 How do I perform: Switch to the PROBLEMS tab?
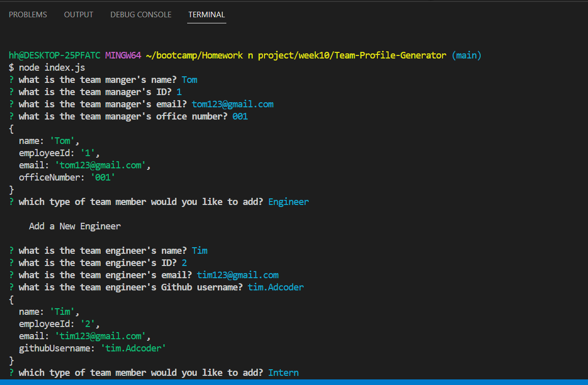[27, 15]
